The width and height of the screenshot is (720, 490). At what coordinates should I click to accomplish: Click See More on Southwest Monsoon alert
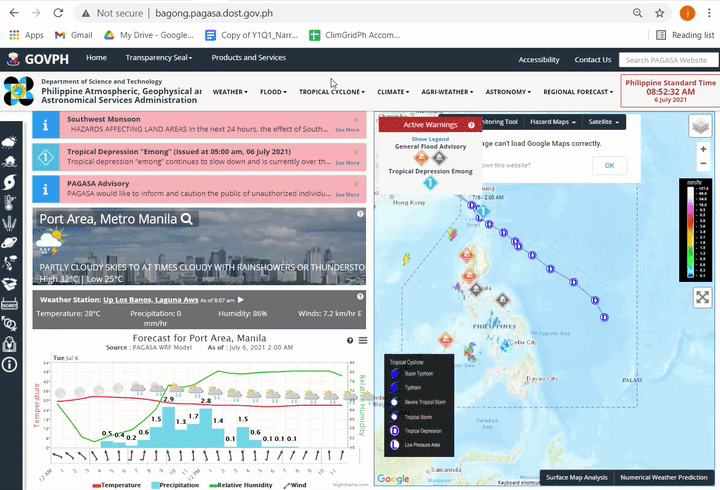[347, 130]
